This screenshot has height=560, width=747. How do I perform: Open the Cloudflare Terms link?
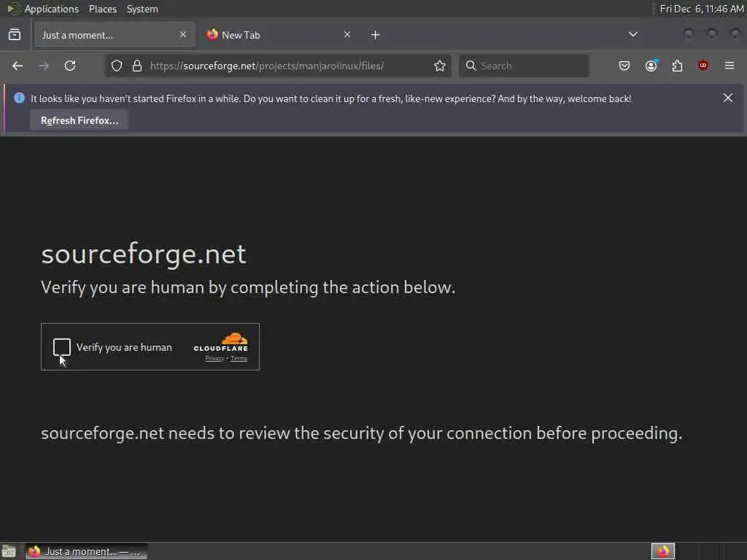click(x=239, y=359)
